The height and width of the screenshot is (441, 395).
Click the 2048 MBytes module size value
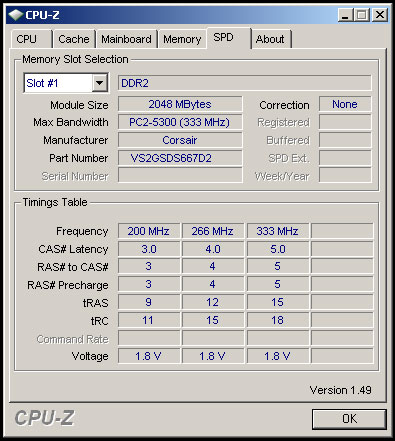(x=180, y=104)
